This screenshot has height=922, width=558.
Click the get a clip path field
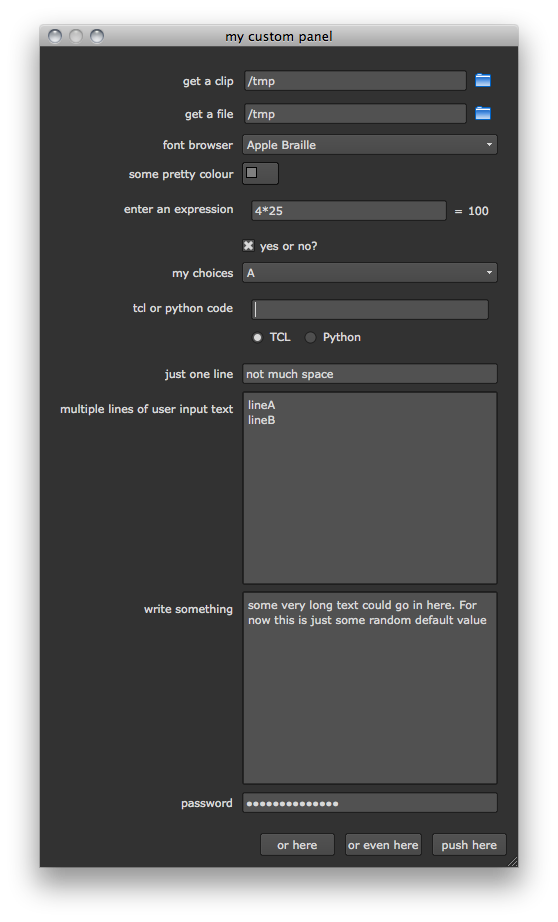tap(355, 81)
